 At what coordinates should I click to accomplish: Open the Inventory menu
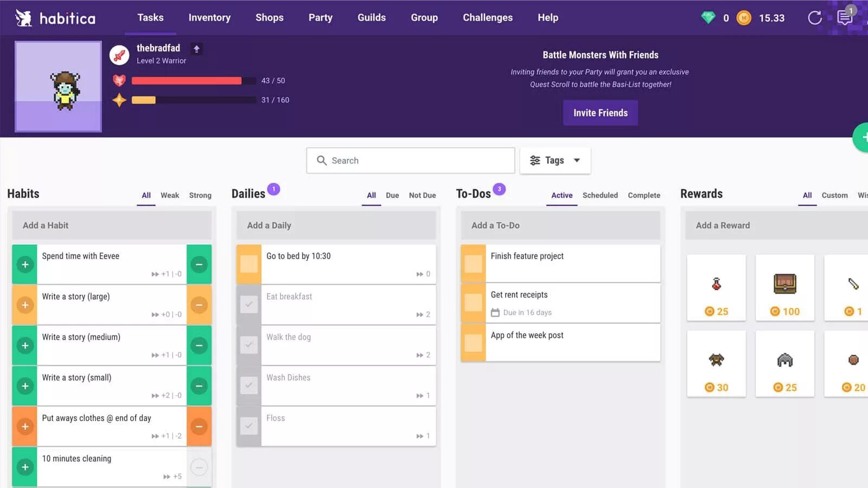209,17
